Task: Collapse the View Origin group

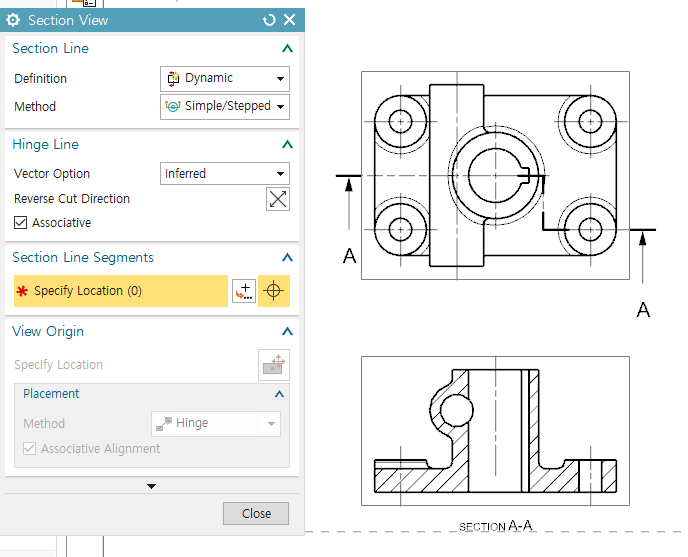Action: 287,332
